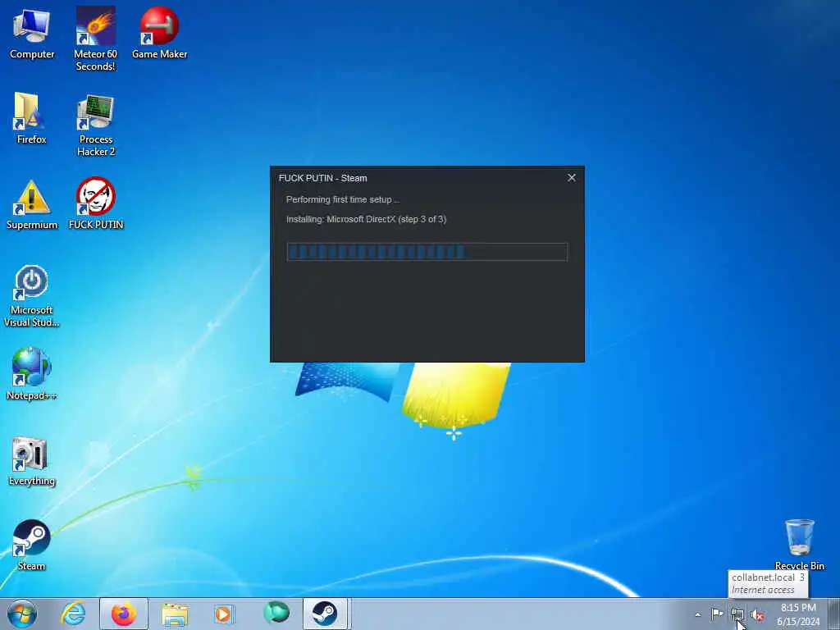
Task: Open the Computer desktop icon
Action: (x=32, y=33)
